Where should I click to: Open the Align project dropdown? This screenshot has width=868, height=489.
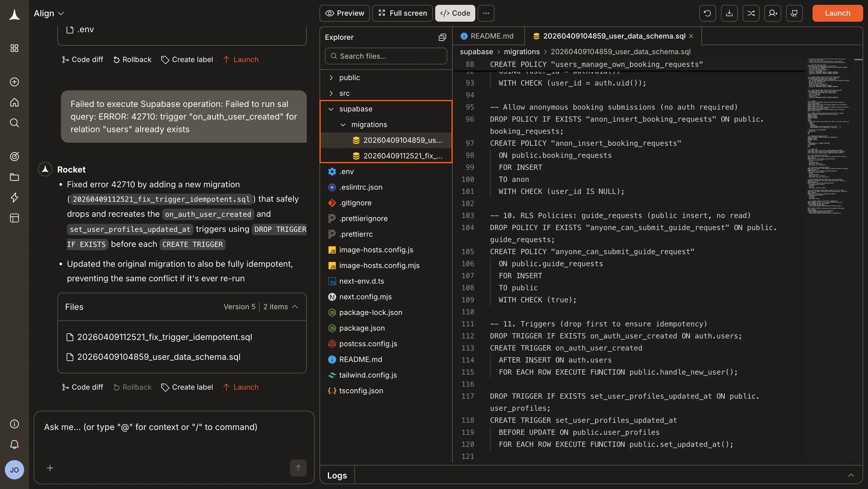point(49,13)
